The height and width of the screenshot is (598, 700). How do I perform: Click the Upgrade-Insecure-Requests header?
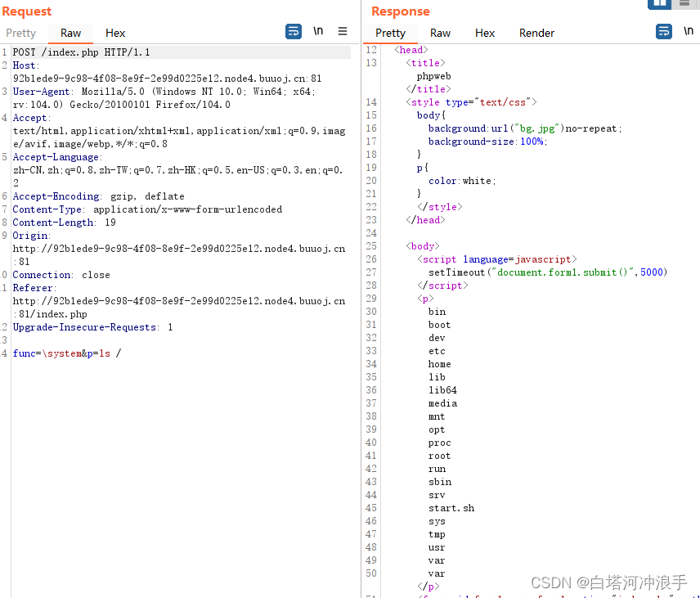pos(92,327)
